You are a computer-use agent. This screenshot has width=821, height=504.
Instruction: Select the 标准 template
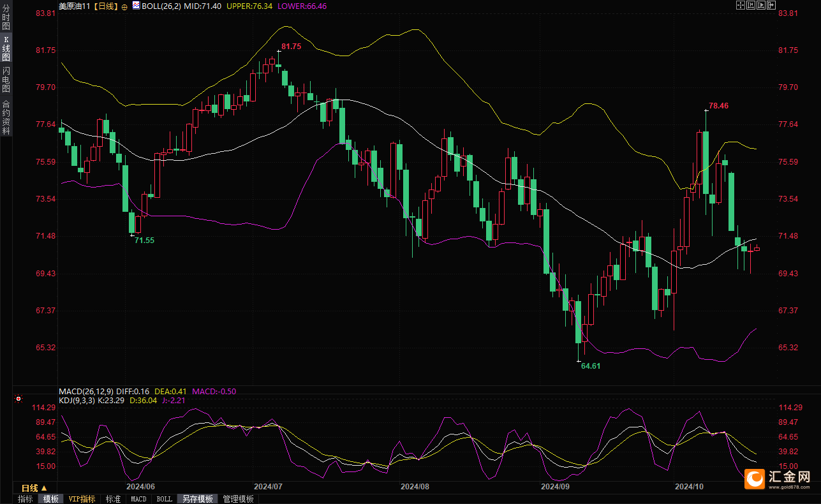coord(113,499)
